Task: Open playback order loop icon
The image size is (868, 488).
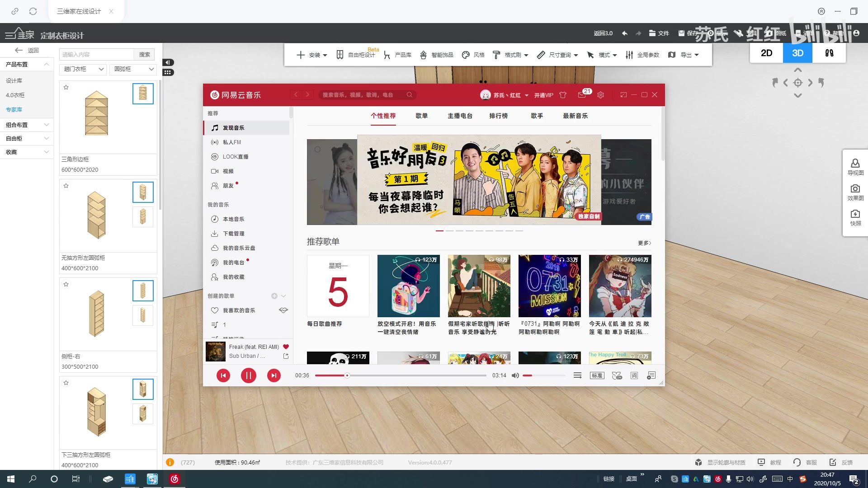Action: click(577, 375)
